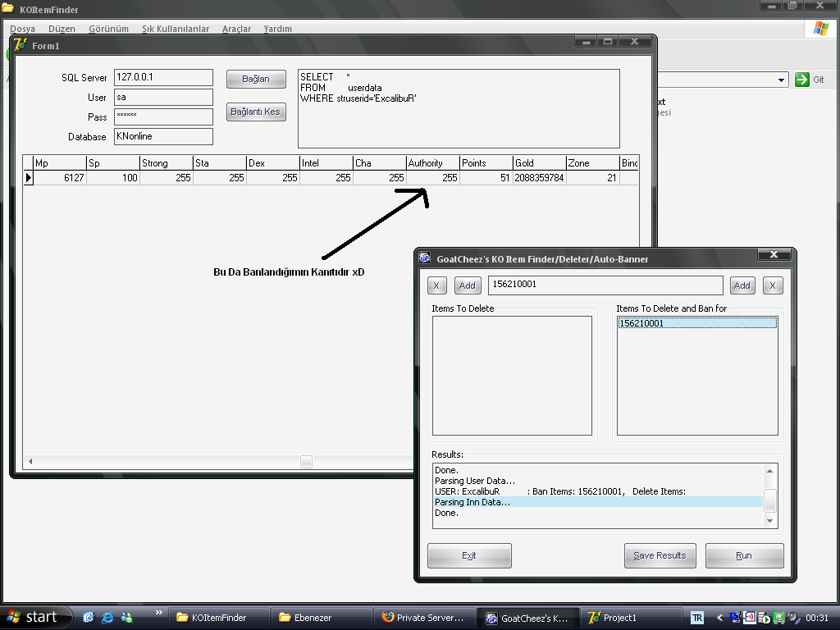Select the USER: ExcalibuR result line
Image resolution: width=840 pixels, height=630 pixels.
click(x=598, y=491)
